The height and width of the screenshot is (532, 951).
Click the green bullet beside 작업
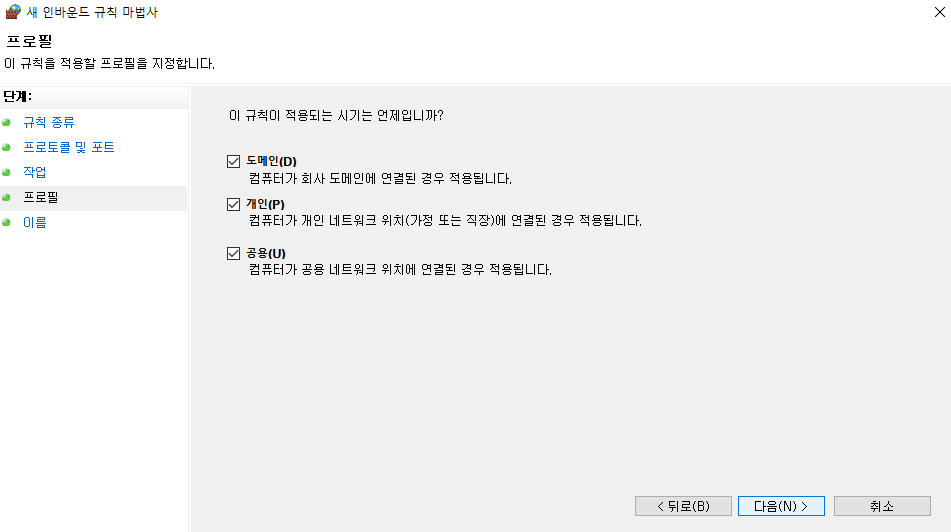pyautogui.click(x=7, y=172)
